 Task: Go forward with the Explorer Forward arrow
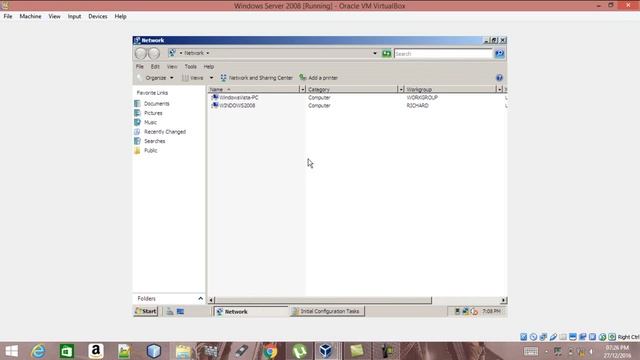(154, 53)
